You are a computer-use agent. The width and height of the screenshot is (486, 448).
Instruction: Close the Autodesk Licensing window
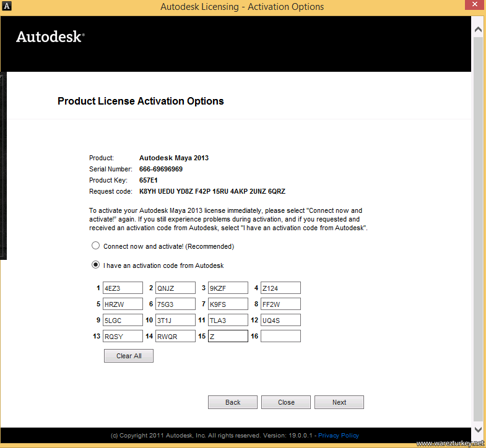tap(475, 5)
